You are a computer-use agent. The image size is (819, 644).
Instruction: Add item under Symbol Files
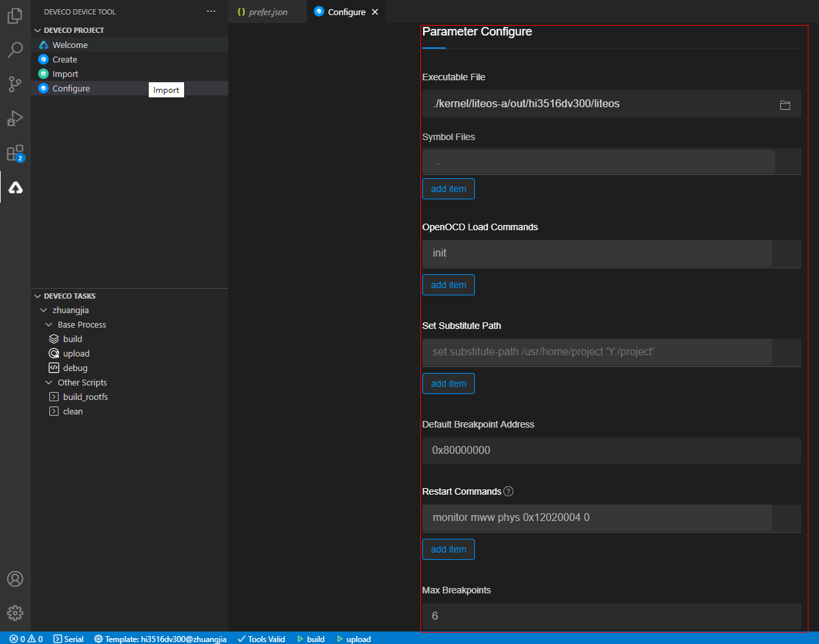click(449, 189)
